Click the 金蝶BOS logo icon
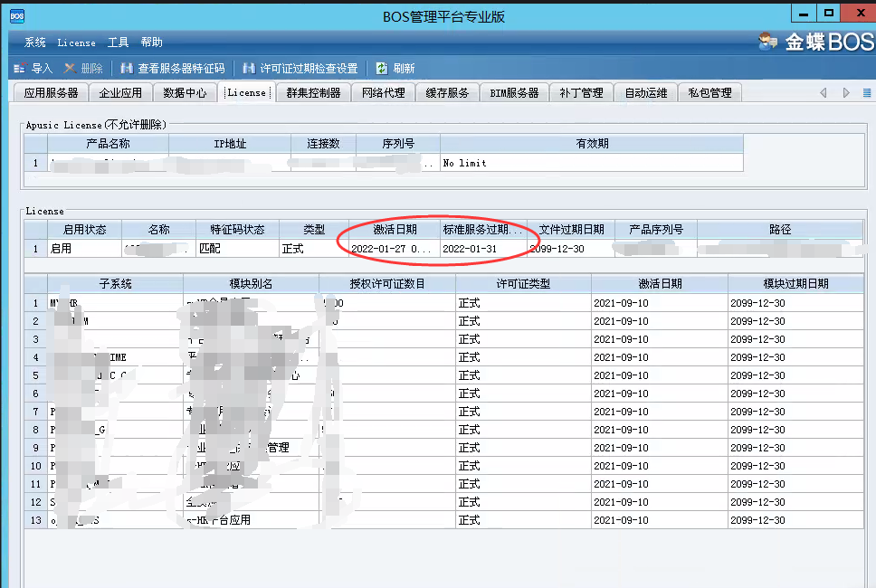This screenshot has height=588, width=876. tap(768, 42)
